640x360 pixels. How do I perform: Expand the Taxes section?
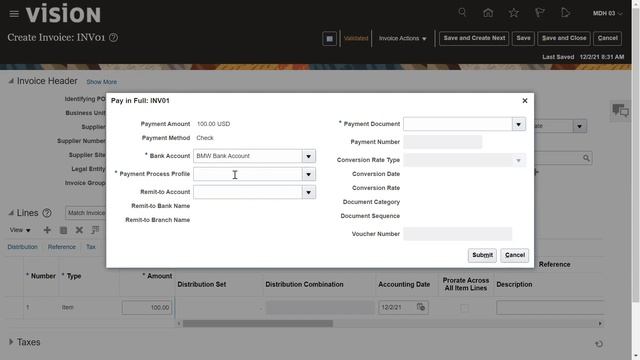11,342
